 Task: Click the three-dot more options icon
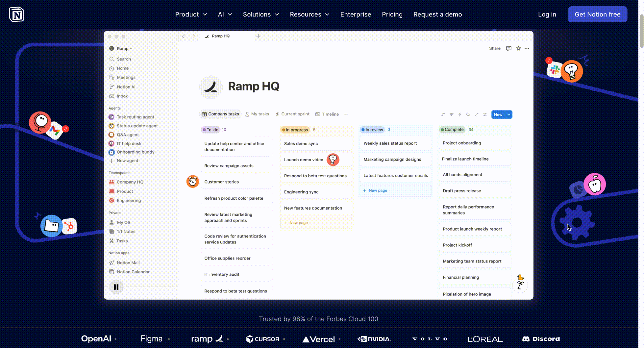tap(527, 48)
